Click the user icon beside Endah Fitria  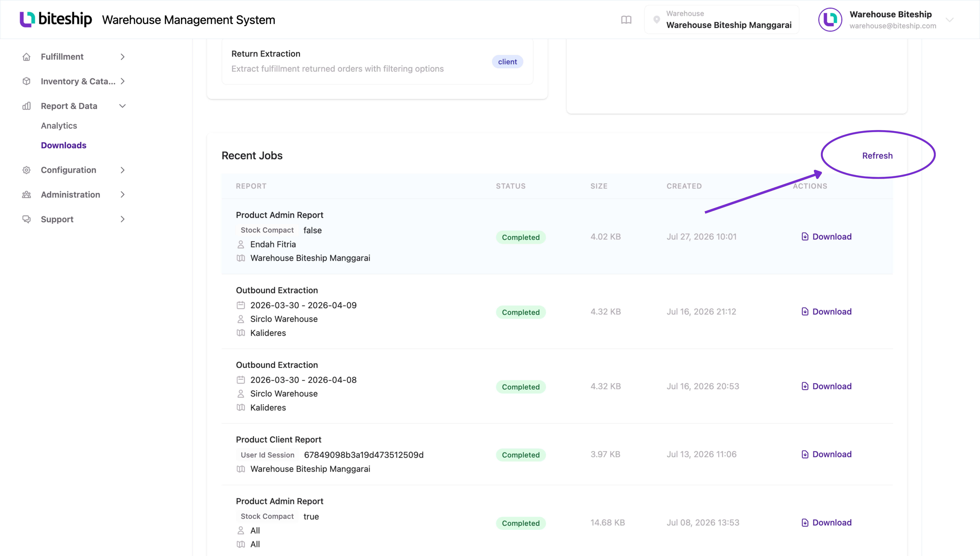pos(241,244)
